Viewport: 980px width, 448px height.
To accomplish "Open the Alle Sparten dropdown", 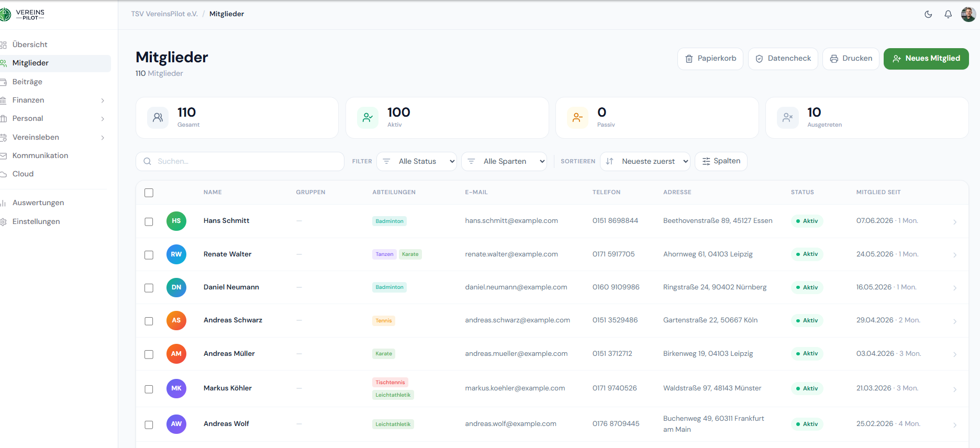I will coord(504,161).
